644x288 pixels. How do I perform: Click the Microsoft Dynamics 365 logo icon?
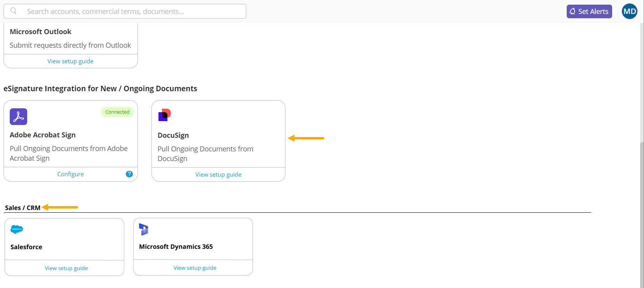(x=144, y=229)
